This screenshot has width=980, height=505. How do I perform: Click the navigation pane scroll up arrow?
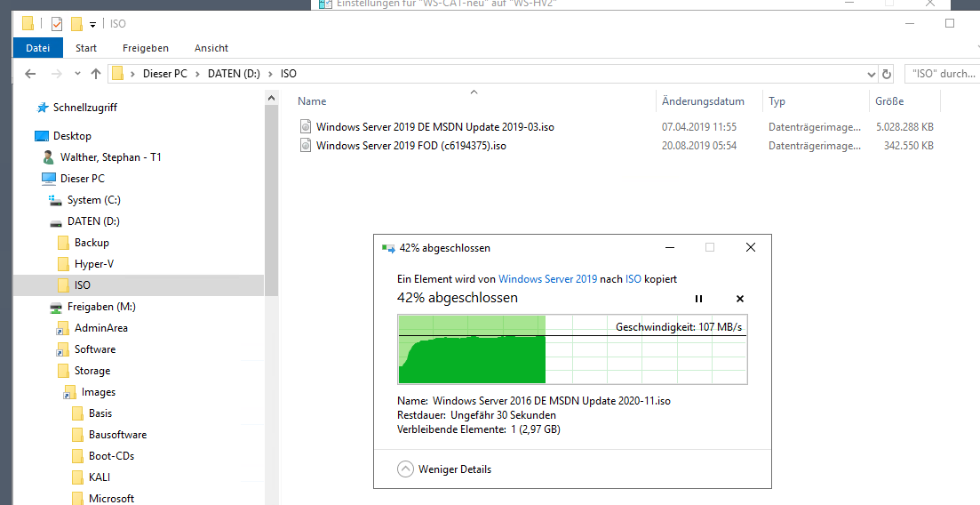pyautogui.click(x=271, y=99)
